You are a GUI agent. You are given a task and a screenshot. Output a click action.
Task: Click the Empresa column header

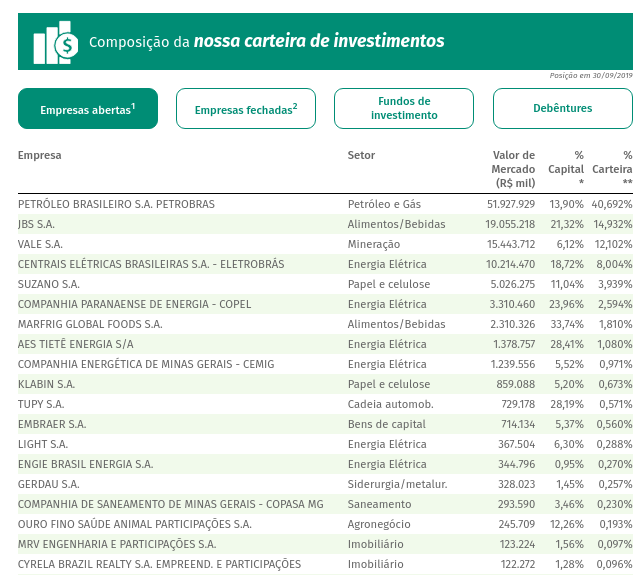pos(40,156)
